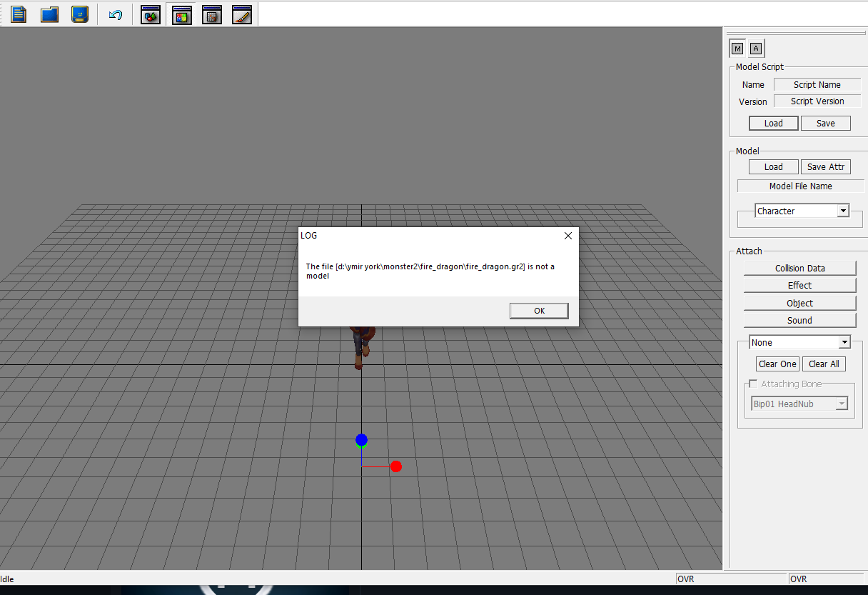Select the paintbrush window icon
The width and height of the screenshot is (868, 595).
[x=242, y=14]
